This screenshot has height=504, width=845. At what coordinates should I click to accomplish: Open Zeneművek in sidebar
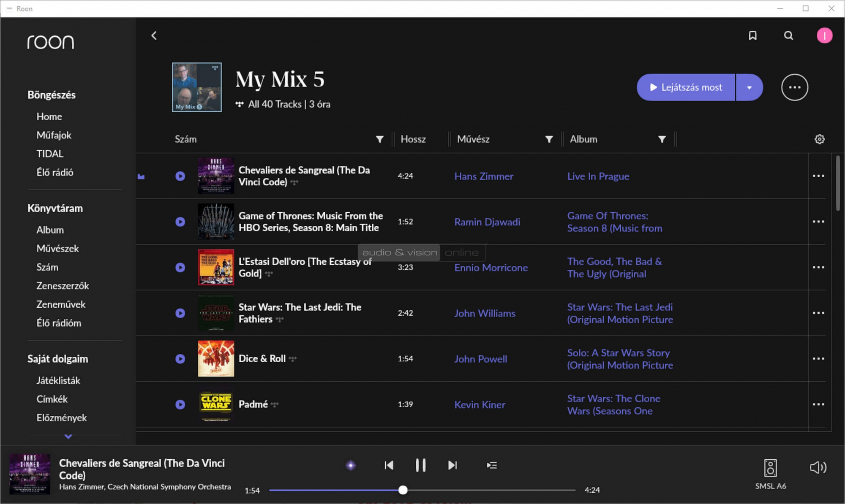pos(61,304)
